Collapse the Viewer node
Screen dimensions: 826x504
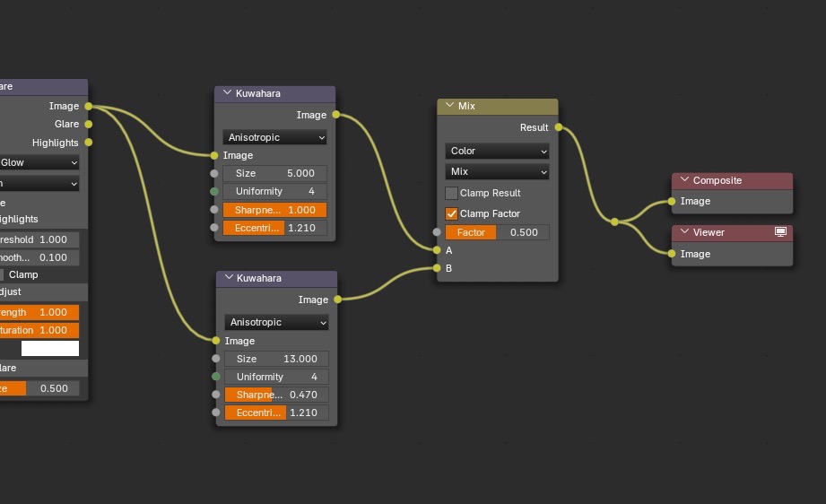point(684,231)
